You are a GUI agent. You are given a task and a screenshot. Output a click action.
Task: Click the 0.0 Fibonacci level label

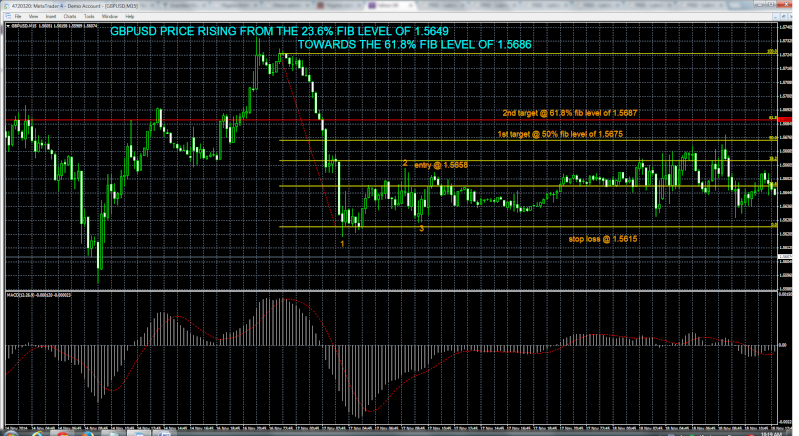774,225
